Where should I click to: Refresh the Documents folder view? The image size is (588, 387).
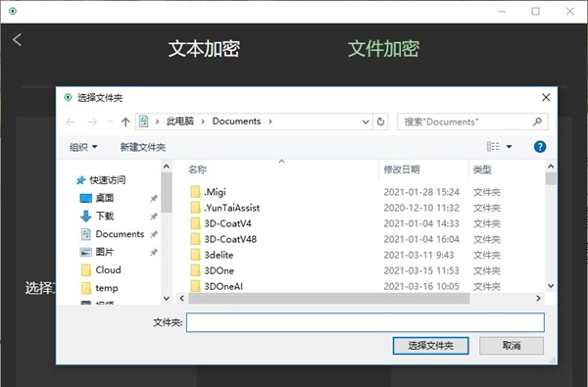pyautogui.click(x=380, y=121)
